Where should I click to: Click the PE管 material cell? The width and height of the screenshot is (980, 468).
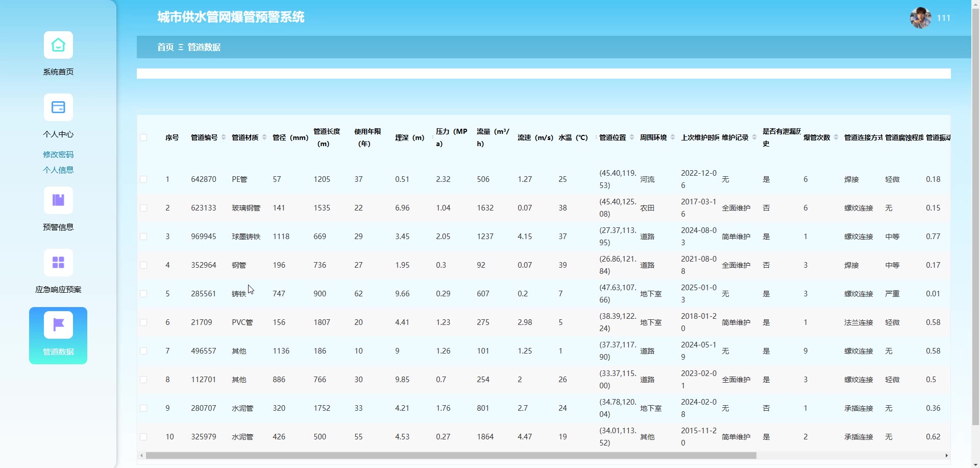[x=239, y=179]
